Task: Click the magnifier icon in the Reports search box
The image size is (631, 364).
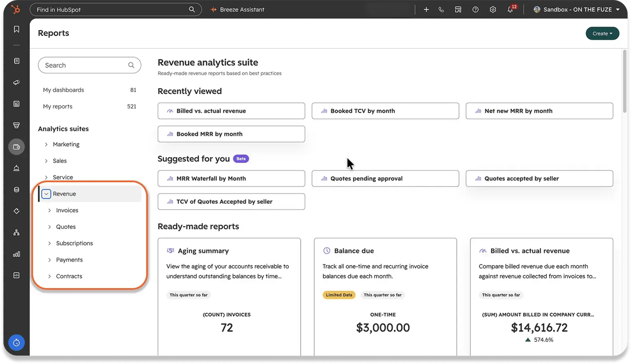Action: (131, 65)
